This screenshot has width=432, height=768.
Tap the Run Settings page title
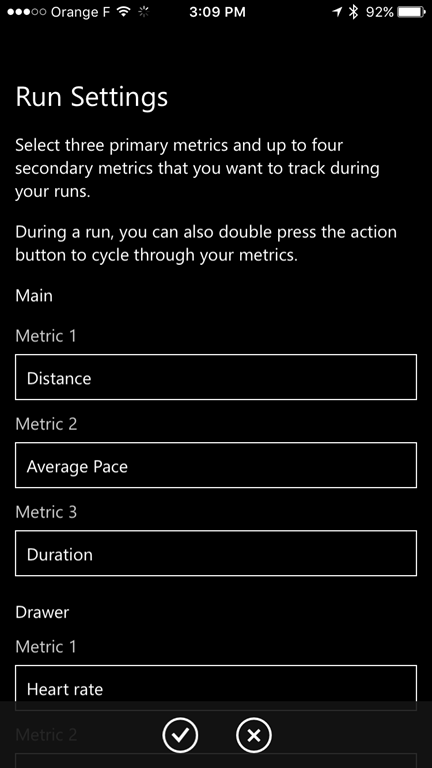click(x=92, y=97)
